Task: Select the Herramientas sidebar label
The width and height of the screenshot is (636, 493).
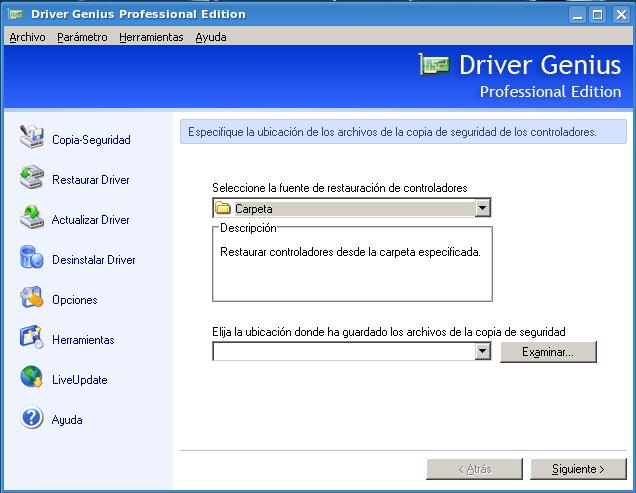Action: coord(83,340)
